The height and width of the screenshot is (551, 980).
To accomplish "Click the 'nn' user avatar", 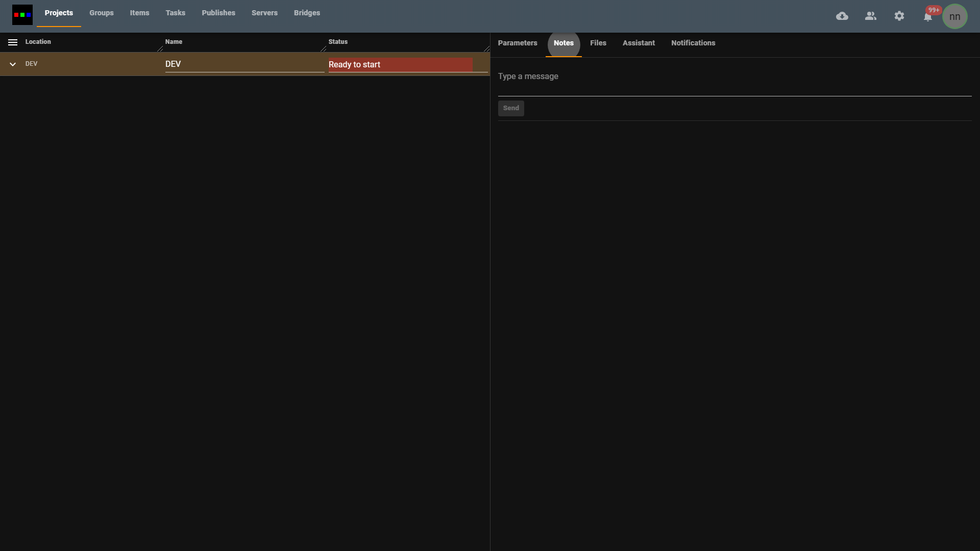I will [x=954, y=16].
